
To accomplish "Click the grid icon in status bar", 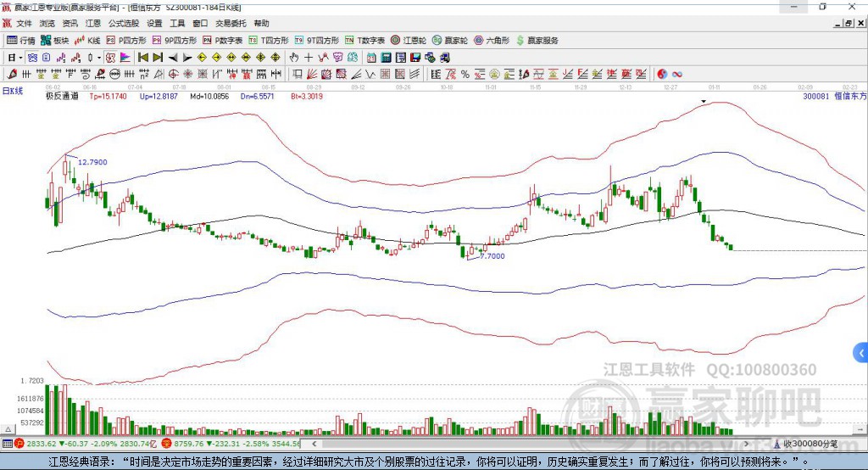I will pyautogui.click(x=7, y=444).
